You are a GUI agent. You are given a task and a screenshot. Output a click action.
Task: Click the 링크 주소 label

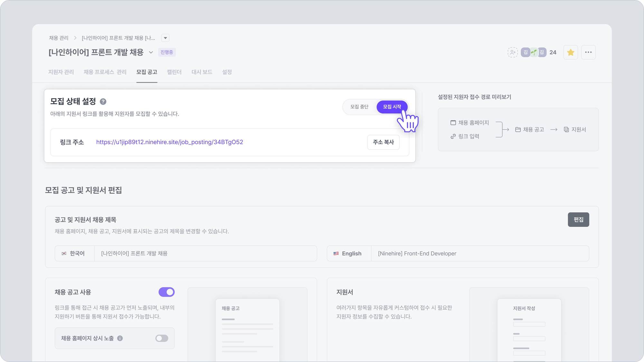(x=72, y=142)
